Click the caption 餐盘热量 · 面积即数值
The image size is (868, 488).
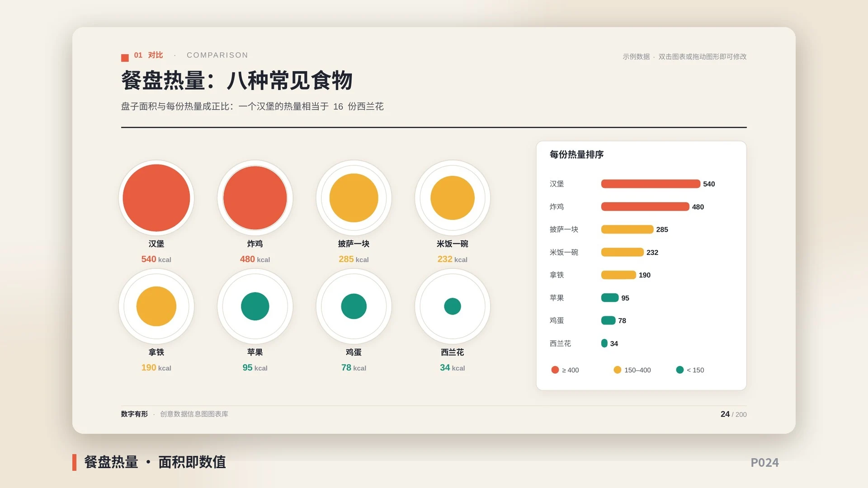pyautogui.click(x=155, y=462)
